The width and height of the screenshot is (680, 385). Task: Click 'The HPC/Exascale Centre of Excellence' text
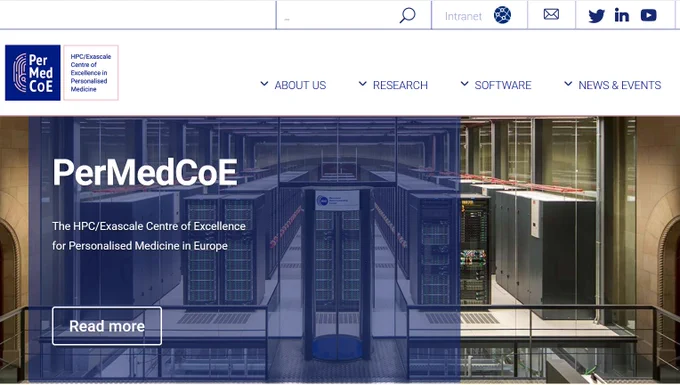[149, 226]
